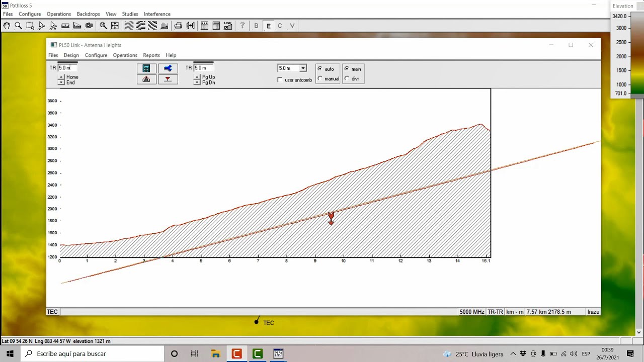Click the TR-TR status bar entry
This screenshot has height=362, width=644.
pos(496,312)
